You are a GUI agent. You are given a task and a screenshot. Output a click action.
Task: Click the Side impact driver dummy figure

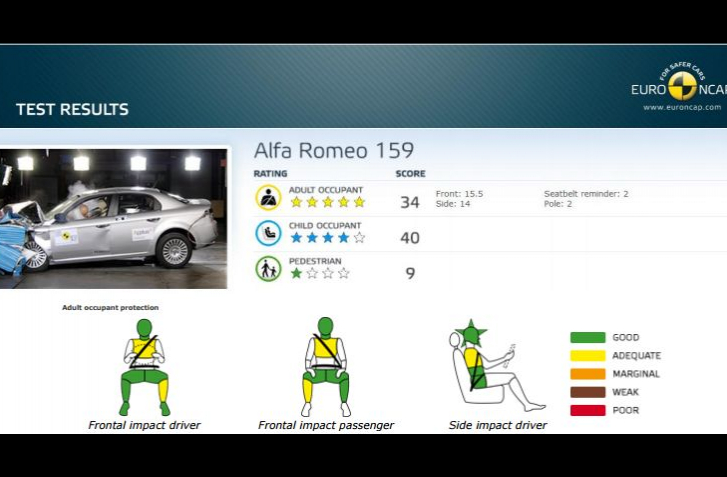(x=497, y=365)
